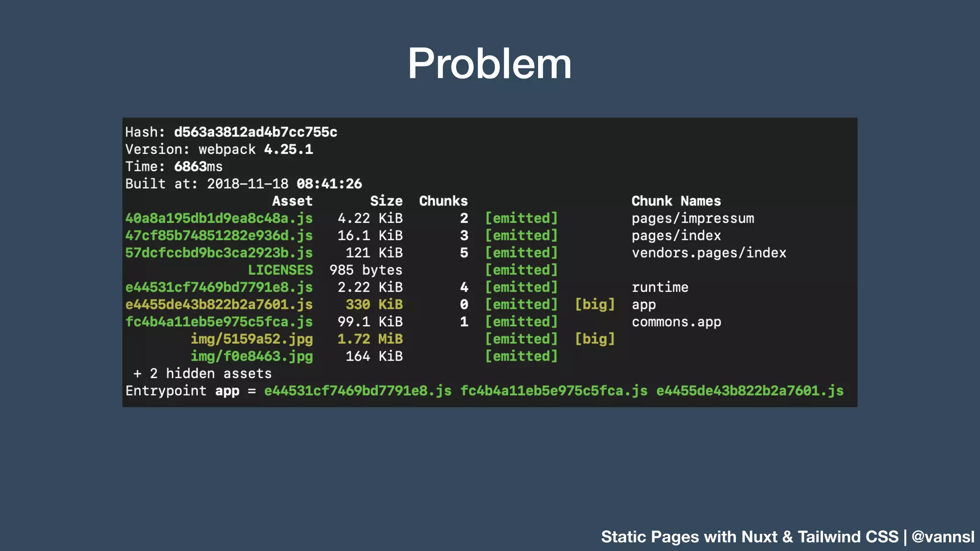Viewport: 980px width, 551px height.
Task: Click the 2.22 KiB size value
Action: point(370,287)
